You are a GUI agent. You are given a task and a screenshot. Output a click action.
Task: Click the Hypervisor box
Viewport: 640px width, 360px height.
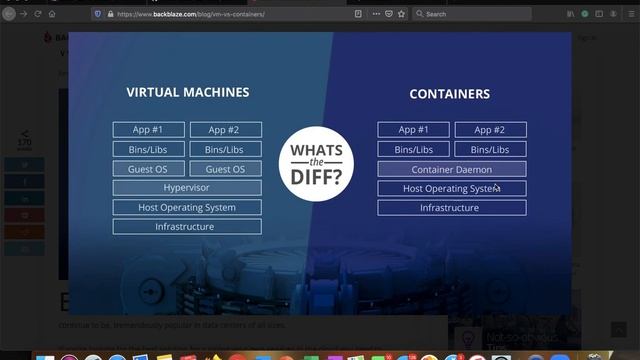click(187, 188)
